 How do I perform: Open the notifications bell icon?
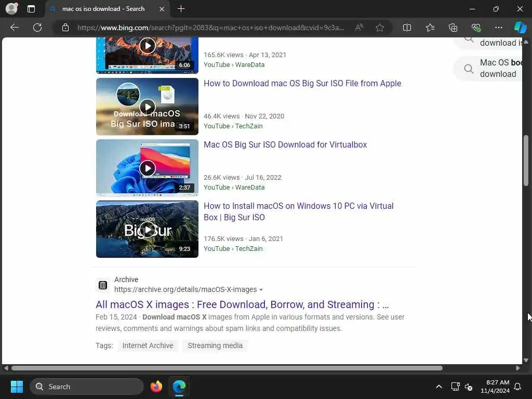click(518, 387)
